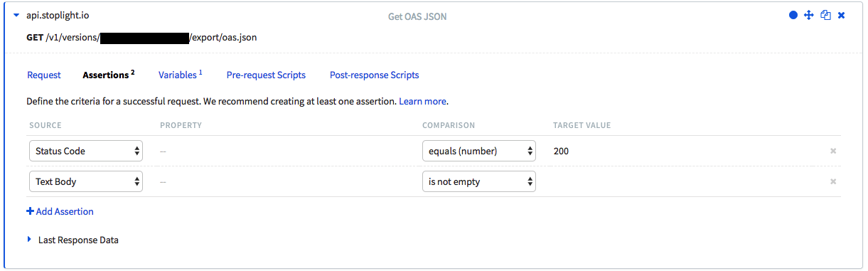
Task: Open the Status Code source dropdown
Action: (x=86, y=151)
